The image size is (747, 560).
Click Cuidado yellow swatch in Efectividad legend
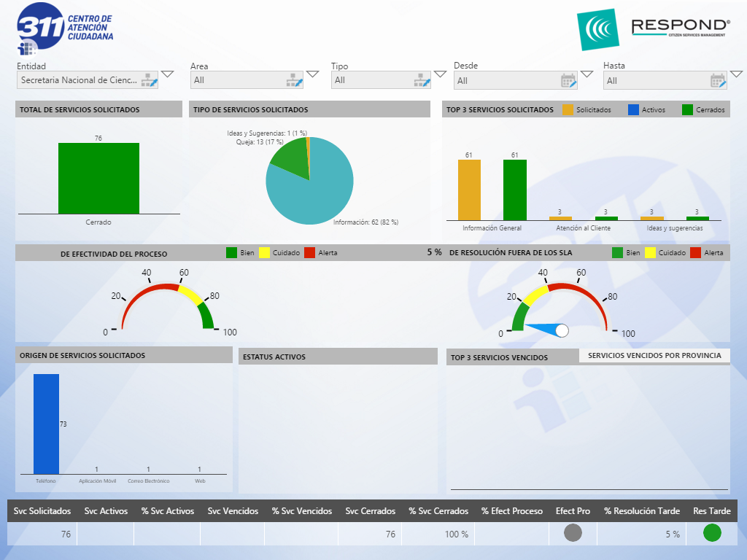click(264, 252)
